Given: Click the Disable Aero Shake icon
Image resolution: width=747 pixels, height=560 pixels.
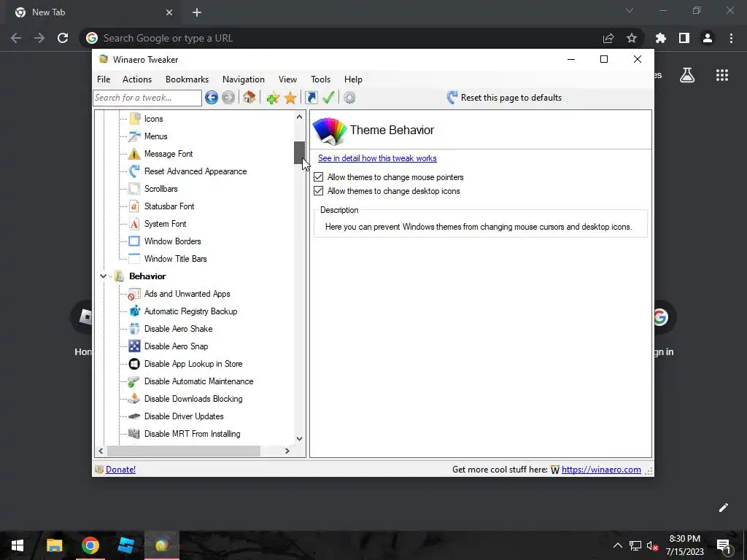Looking at the screenshot, I should click(x=135, y=329).
